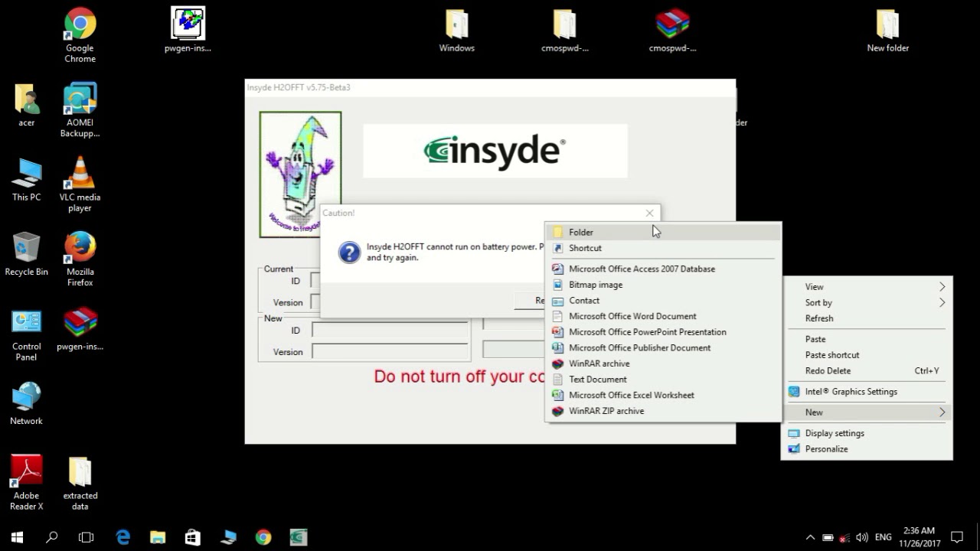Choose Paste in the context menu

pos(867,339)
